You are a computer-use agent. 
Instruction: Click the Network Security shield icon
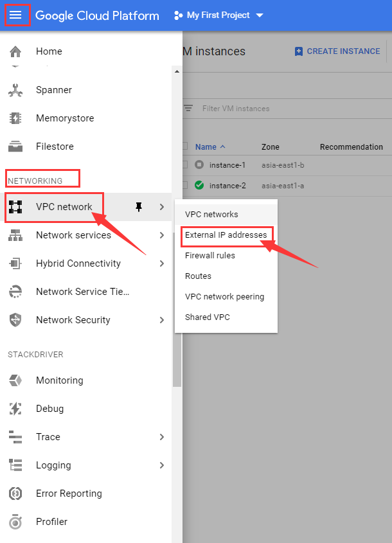[x=15, y=320]
